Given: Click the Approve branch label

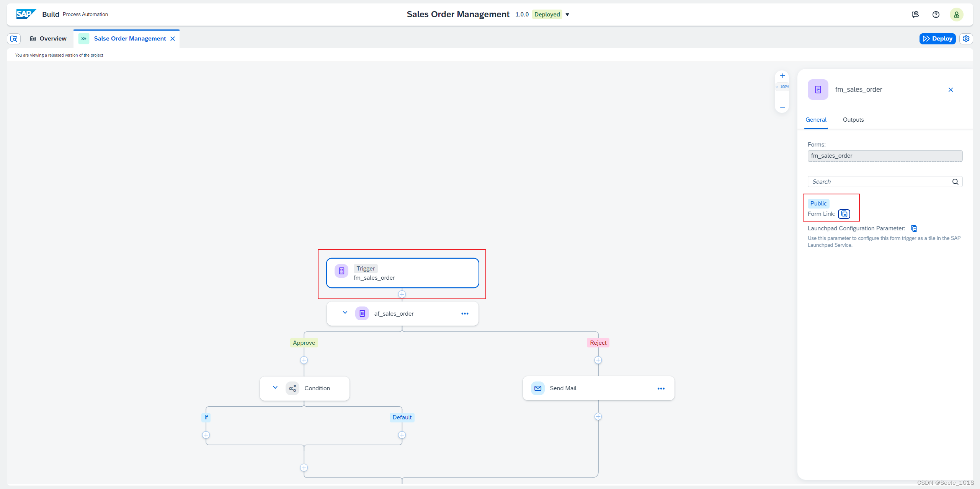Looking at the screenshot, I should pos(304,343).
